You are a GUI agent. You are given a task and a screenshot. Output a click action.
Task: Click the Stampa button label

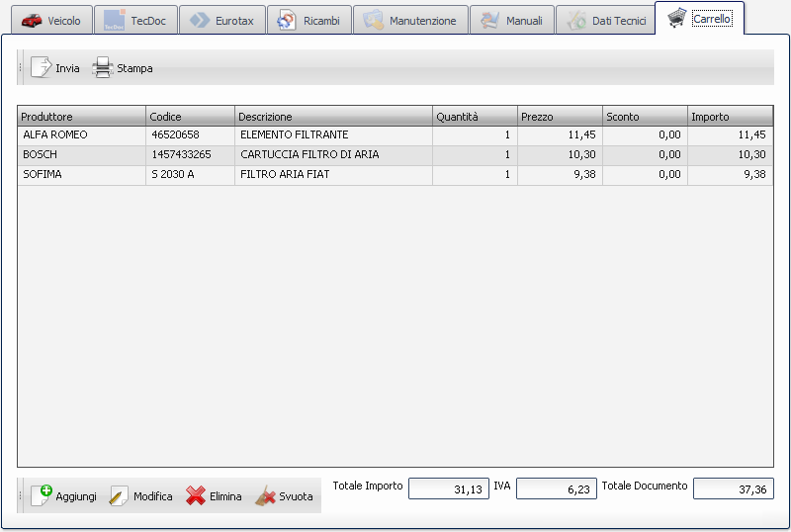tap(134, 68)
